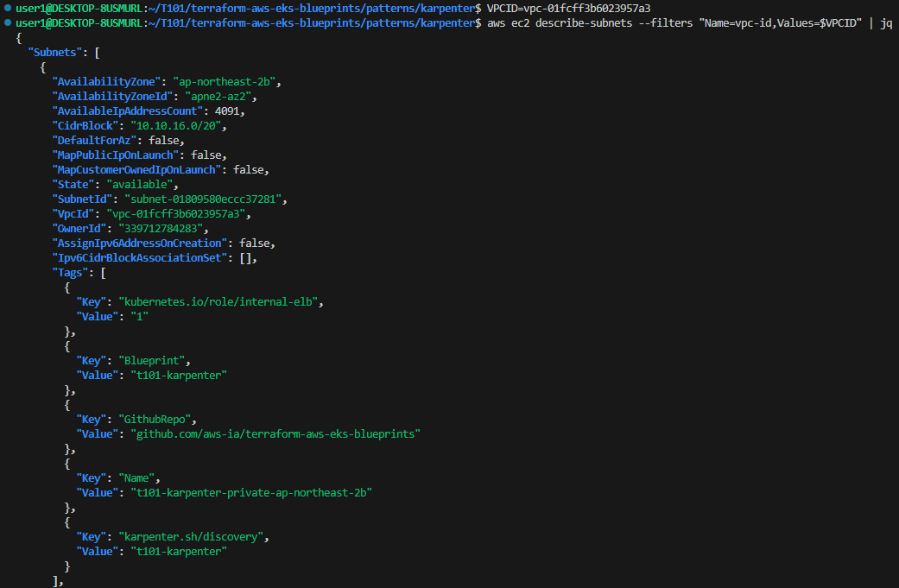Click the tag key "kubernetes.io/role/internal-elb"

pyautogui.click(x=218, y=302)
